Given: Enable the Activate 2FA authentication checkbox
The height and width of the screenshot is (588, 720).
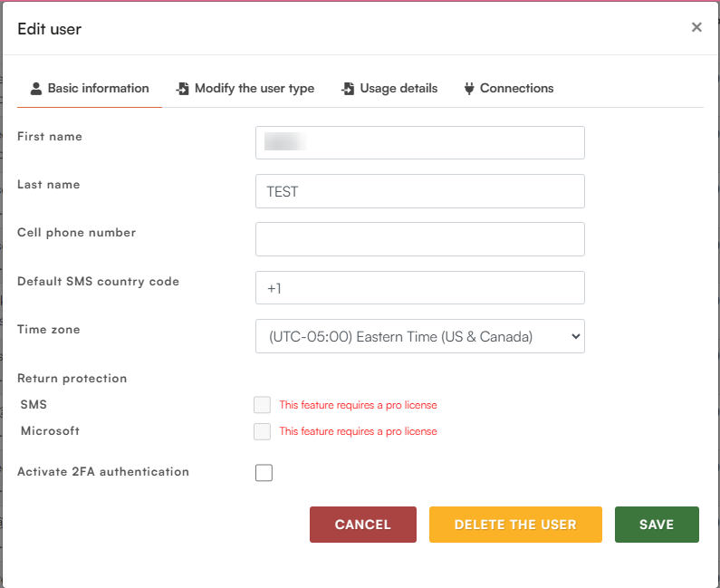Looking at the screenshot, I should coord(264,473).
